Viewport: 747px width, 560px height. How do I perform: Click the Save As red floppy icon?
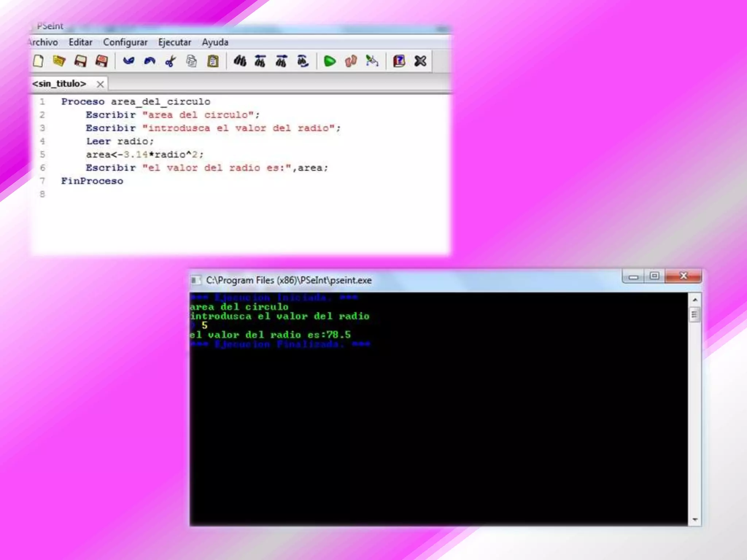101,61
